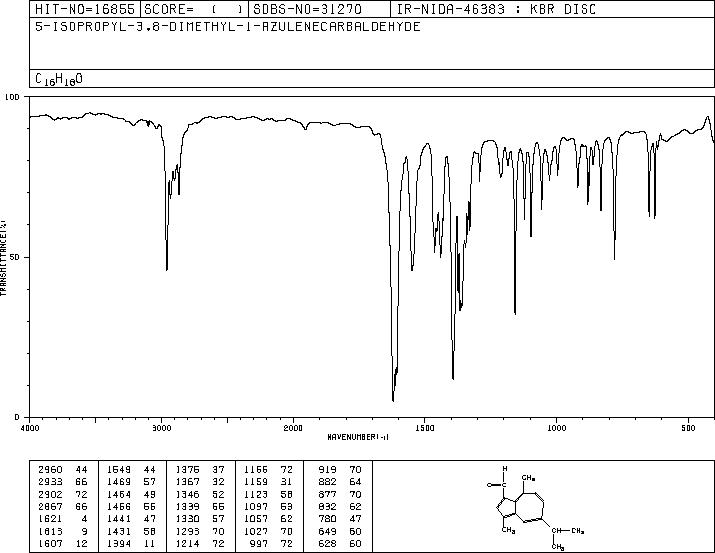Click the deepest spectrum peak near 1621
Screen dimensions: 715x553
pos(393,400)
